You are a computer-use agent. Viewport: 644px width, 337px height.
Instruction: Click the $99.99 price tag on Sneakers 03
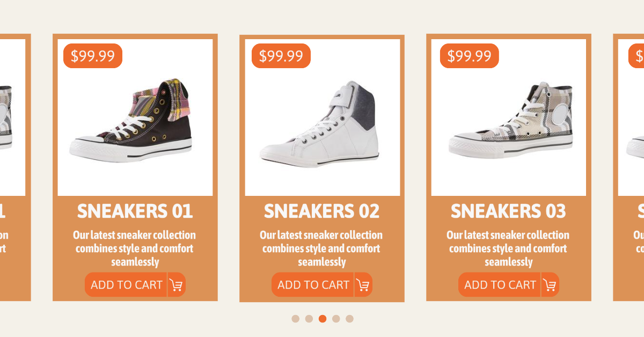click(x=470, y=56)
